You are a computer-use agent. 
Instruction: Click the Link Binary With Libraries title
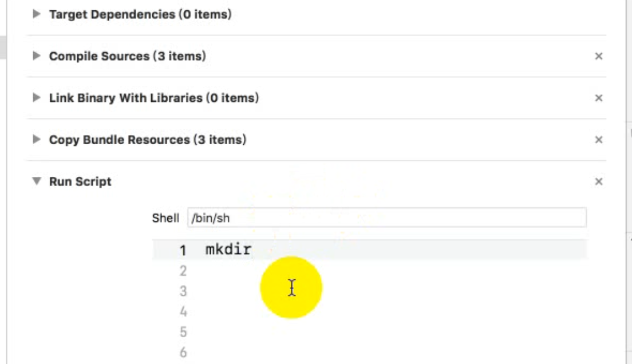coord(153,98)
